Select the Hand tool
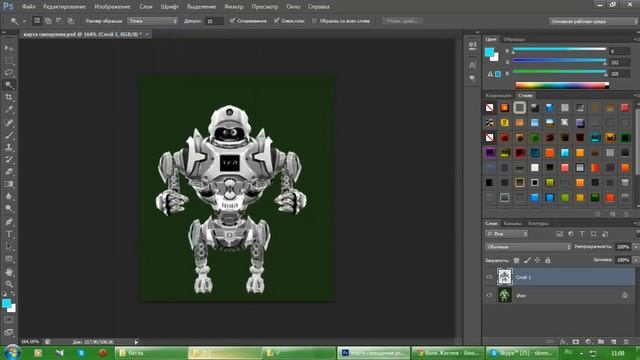640x360 pixels. click(x=9, y=271)
